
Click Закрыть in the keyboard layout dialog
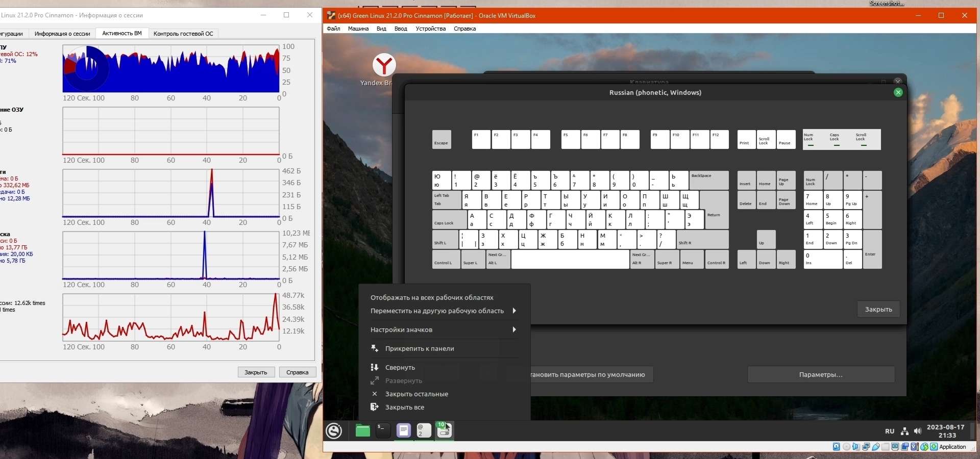(x=878, y=309)
